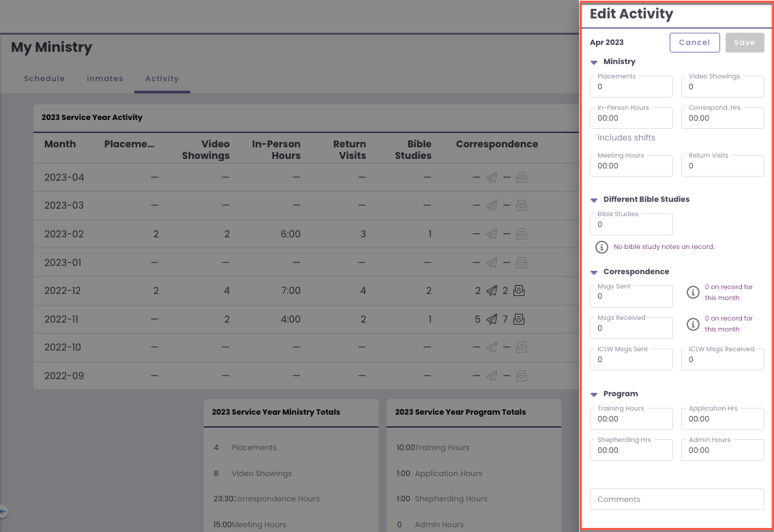The image size is (774, 532).
Task: Click sent plane icon in 2022-09 row
Action: pos(492,376)
